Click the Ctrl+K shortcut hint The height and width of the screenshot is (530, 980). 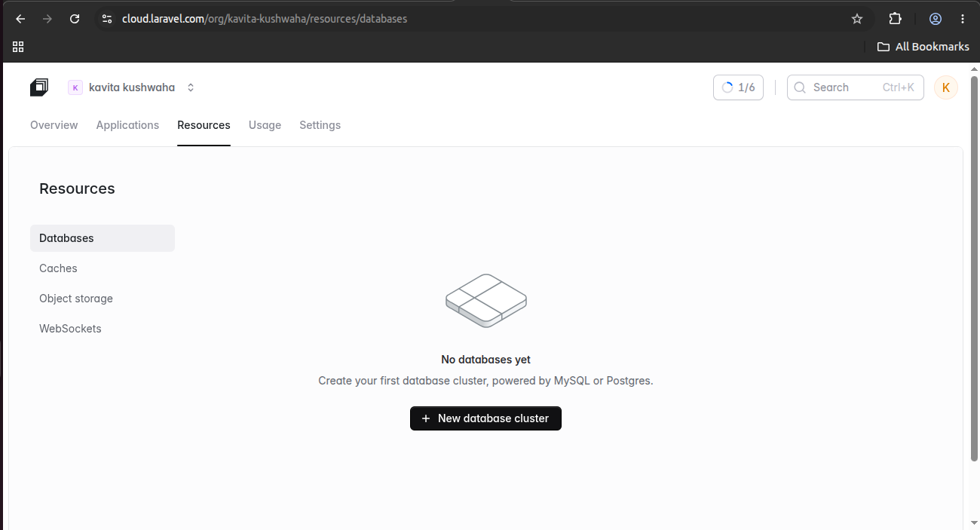(899, 87)
